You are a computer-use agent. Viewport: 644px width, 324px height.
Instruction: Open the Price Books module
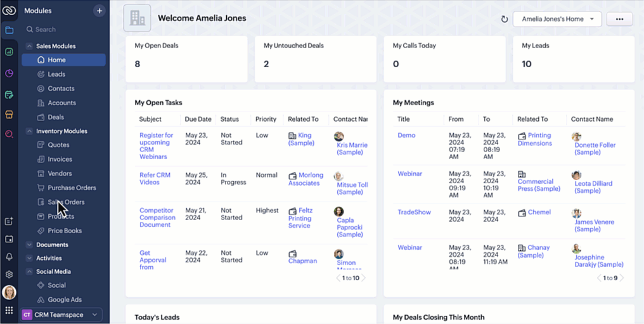point(63,231)
